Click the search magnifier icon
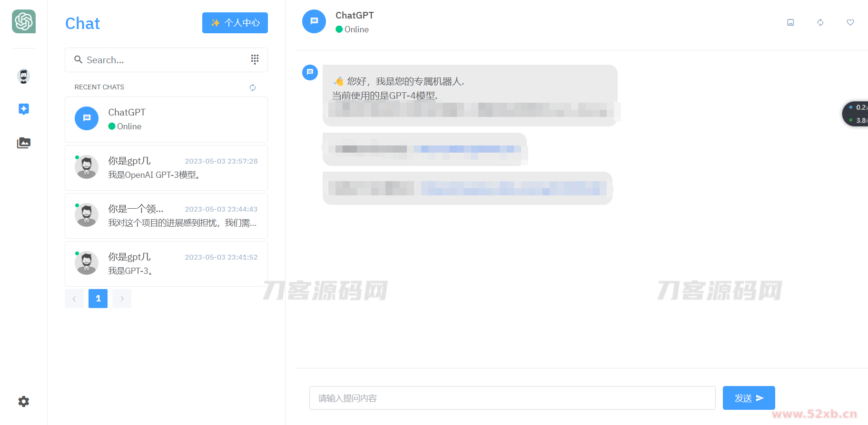 [x=79, y=59]
